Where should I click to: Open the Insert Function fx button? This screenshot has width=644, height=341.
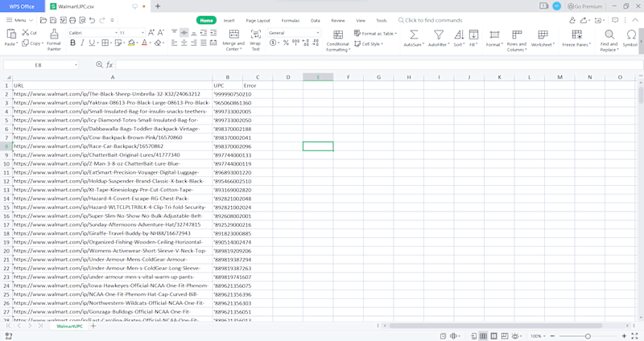coord(109,65)
